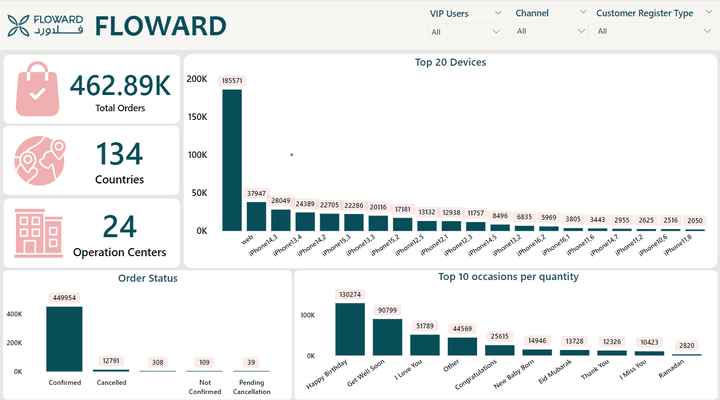Click the 28049 data label
The height and width of the screenshot is (400, 720).
point(281,201)
